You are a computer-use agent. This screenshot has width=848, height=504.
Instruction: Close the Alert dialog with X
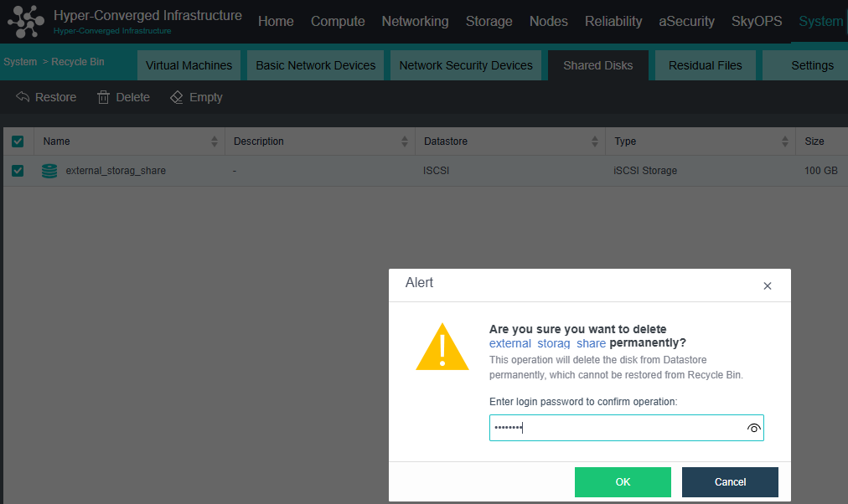tap(767, 285)
